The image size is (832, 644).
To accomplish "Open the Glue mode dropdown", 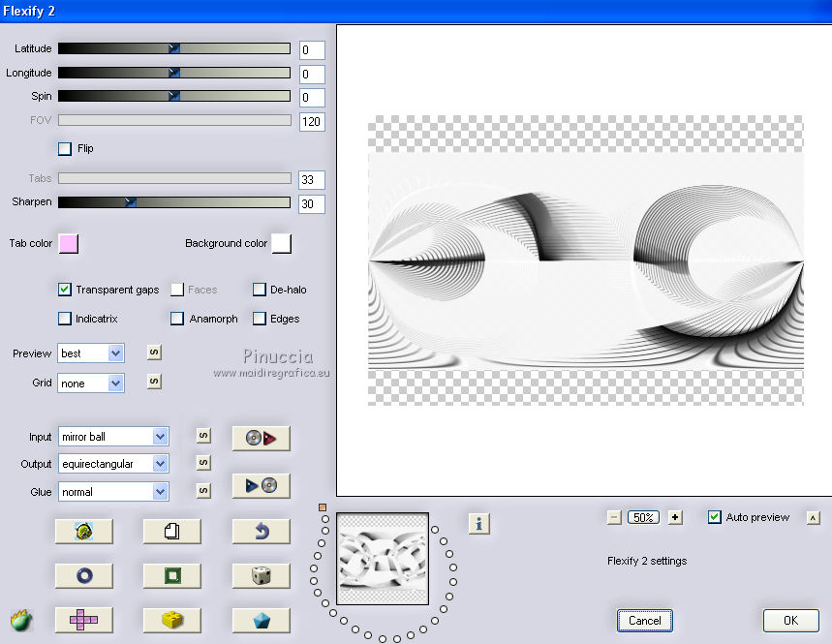I will click(113, 492).
